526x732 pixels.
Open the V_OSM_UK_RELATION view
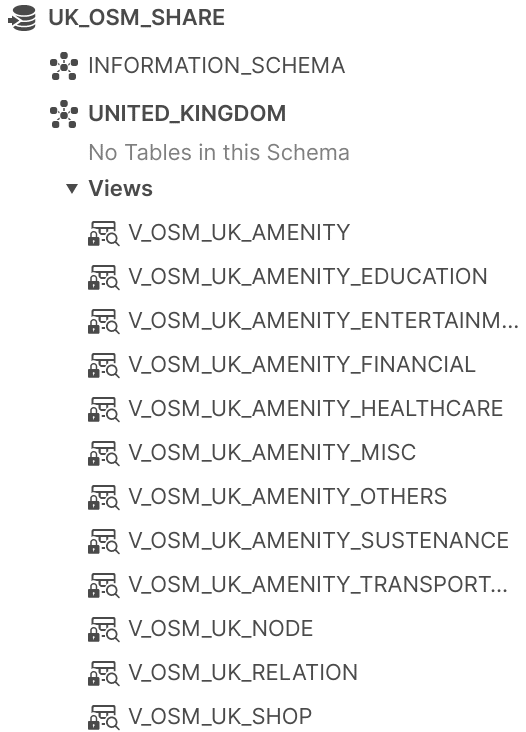pyautogui.click(x=243, y=673)
